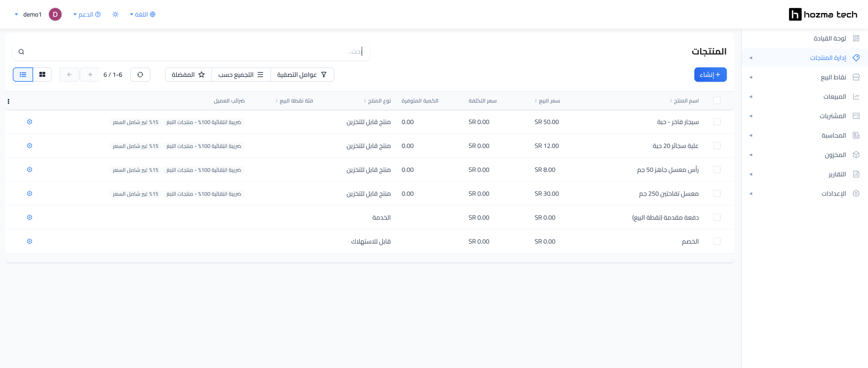Screen dimensions: 868x368
Task: Open the التقارير menu label
Action: [x=837, y=174]
